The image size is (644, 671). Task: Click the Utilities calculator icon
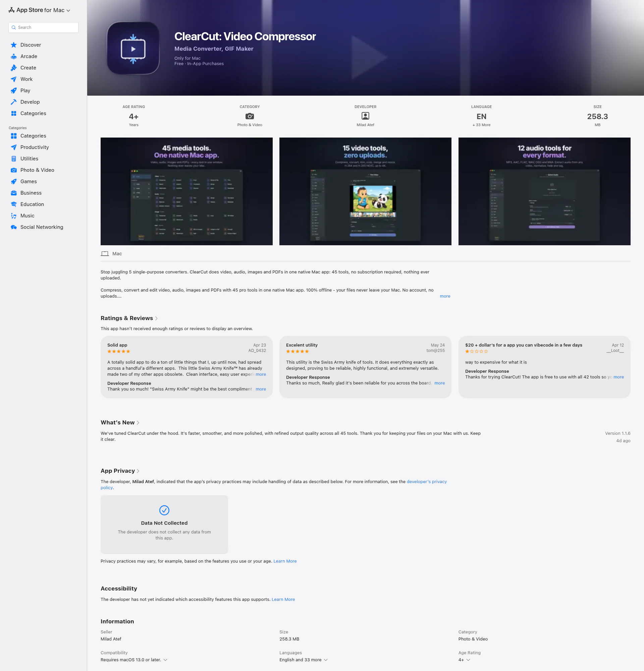point(14,159)
